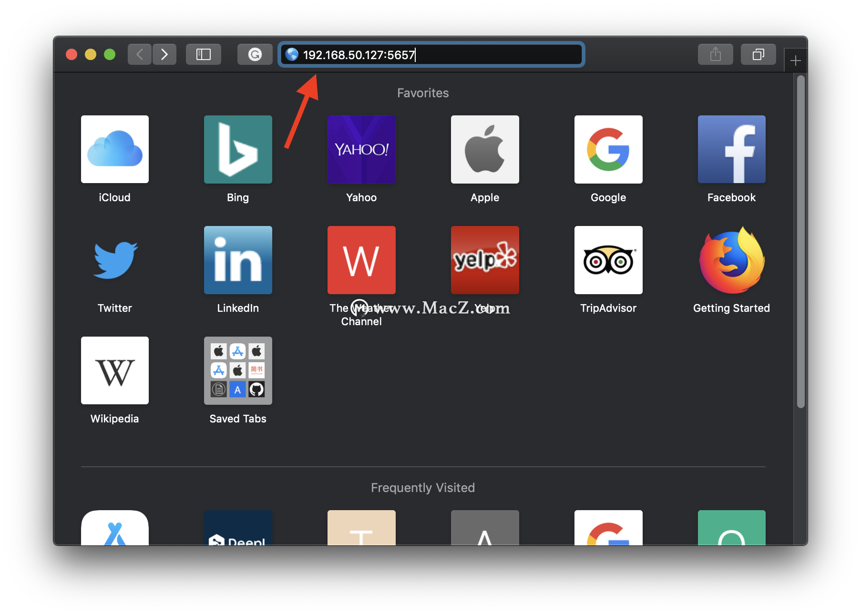Show all tabs overview
The width and height of the screenshot is (861, 616).
coord(758,54)
